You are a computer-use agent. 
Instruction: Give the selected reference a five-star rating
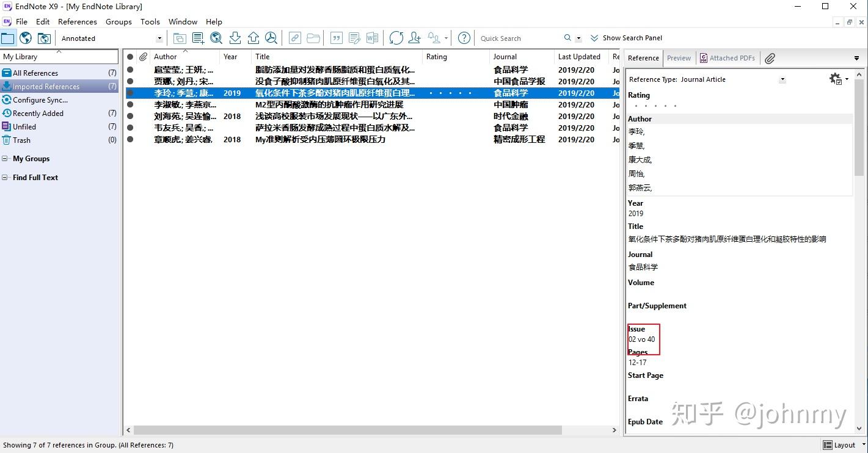coord(675,106)
